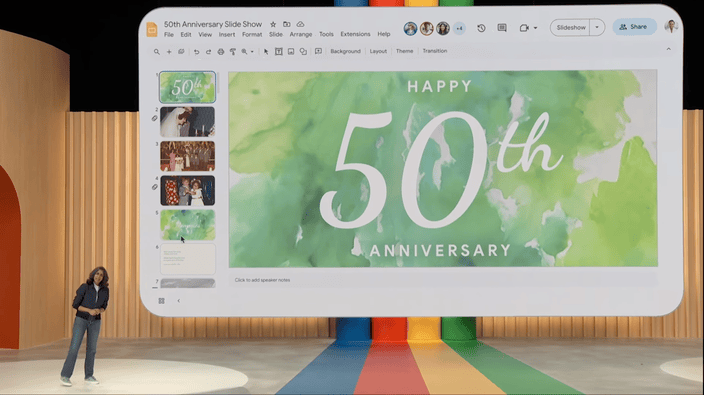
Task: Select the ANNIVERSARY text on the slide
Action: [440, 250]
